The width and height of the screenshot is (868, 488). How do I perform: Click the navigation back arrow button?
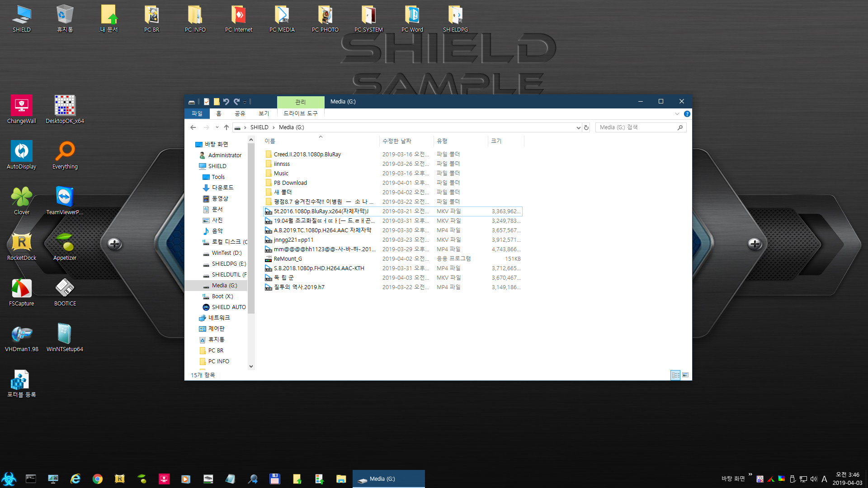[193, 127]
